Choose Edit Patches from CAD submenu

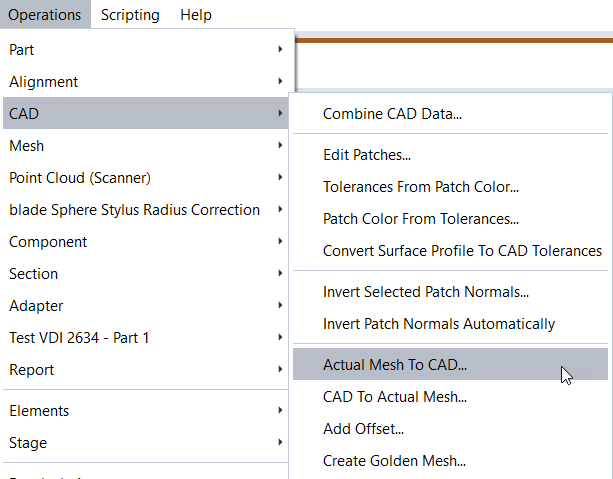pos(367,155)
